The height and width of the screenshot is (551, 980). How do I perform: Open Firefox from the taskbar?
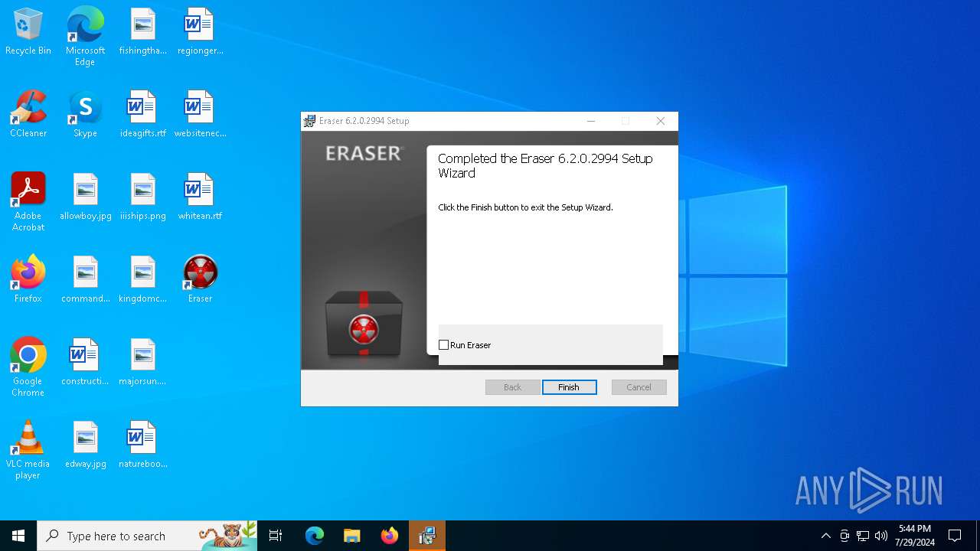pyautogui.click(x=390, y=536)
